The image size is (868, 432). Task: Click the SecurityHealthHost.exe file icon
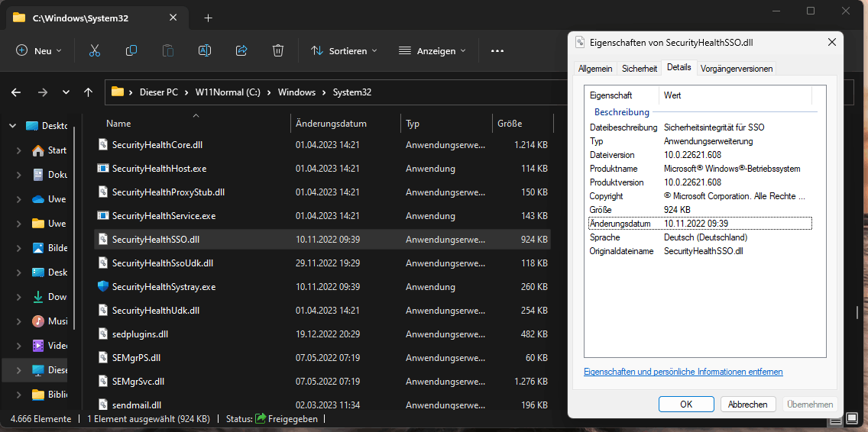[103, 168]
